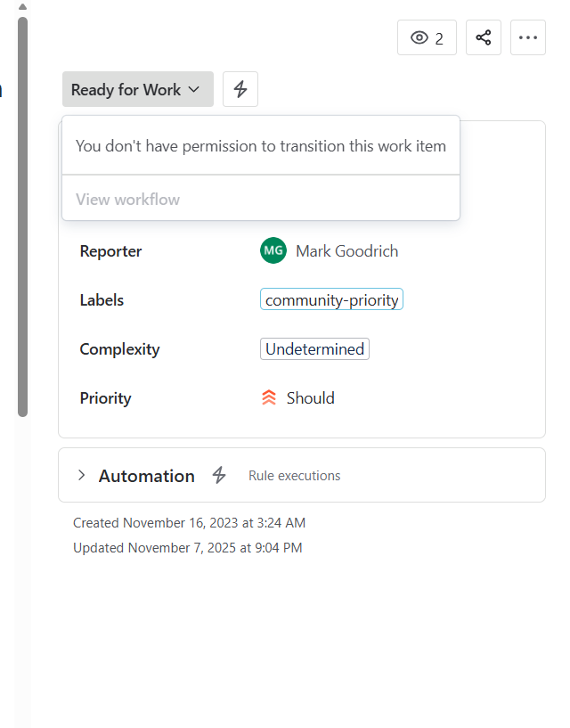Click the lightning bolt button beside status
570x728 pixels.
240,89
